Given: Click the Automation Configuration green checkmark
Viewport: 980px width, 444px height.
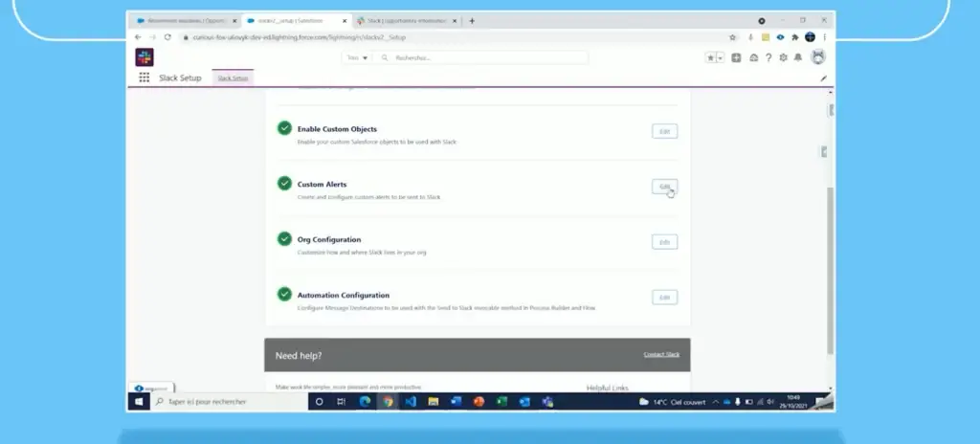Looking at the screenshot, I should coord(284,294).
